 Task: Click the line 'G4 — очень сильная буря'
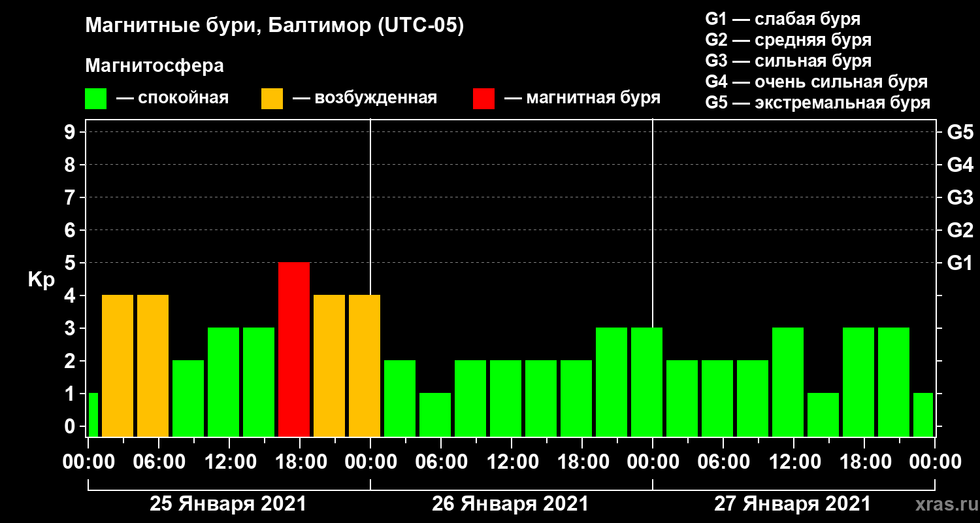coord(817,82)
